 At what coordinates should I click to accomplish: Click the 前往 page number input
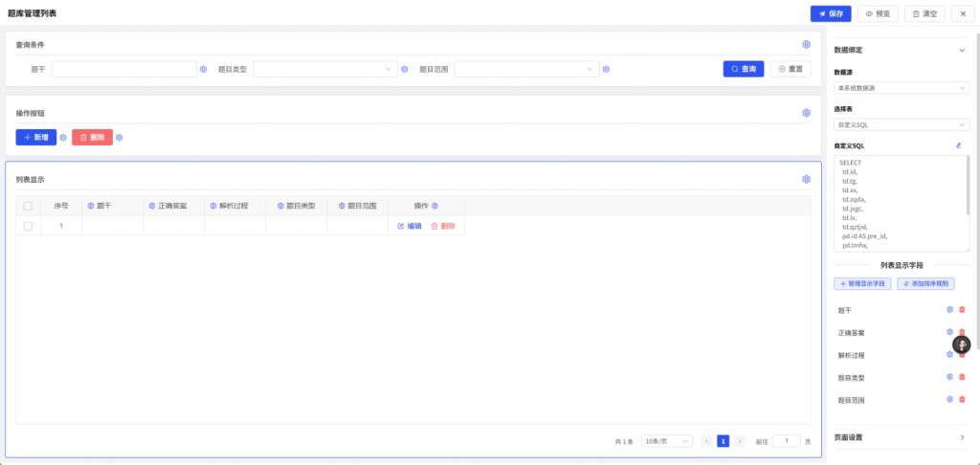(x=787, y=441)
